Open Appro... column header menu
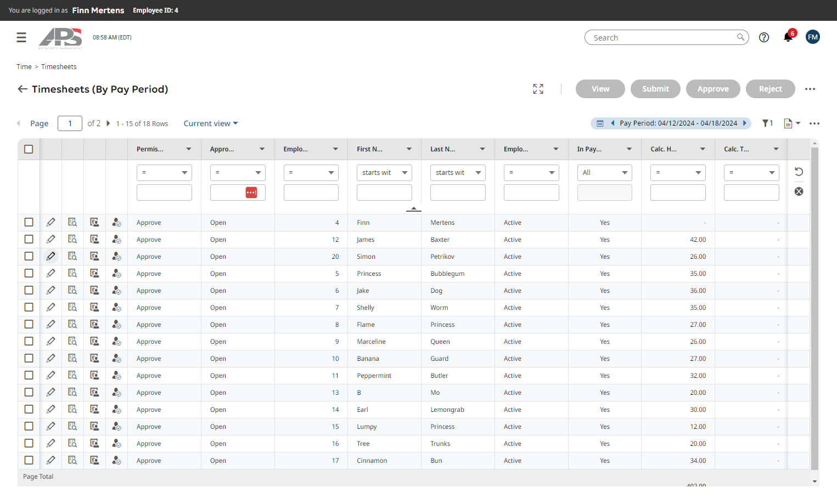837x504 pixels. [x=262, y=149]
